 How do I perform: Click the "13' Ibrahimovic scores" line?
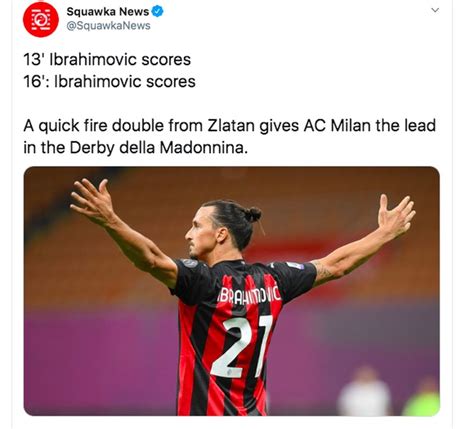click(x=107, y=60)
